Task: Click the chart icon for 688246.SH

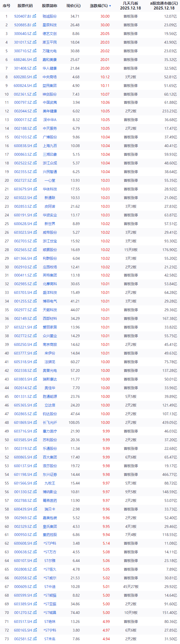Action: point(35,60)
